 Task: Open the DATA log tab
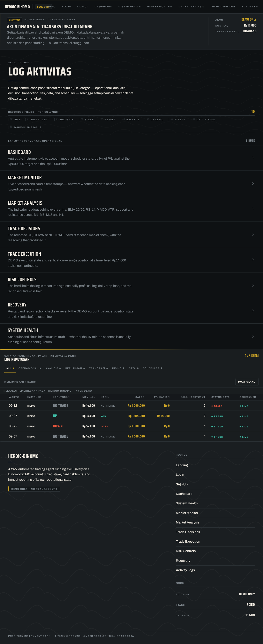coord(134,368)
